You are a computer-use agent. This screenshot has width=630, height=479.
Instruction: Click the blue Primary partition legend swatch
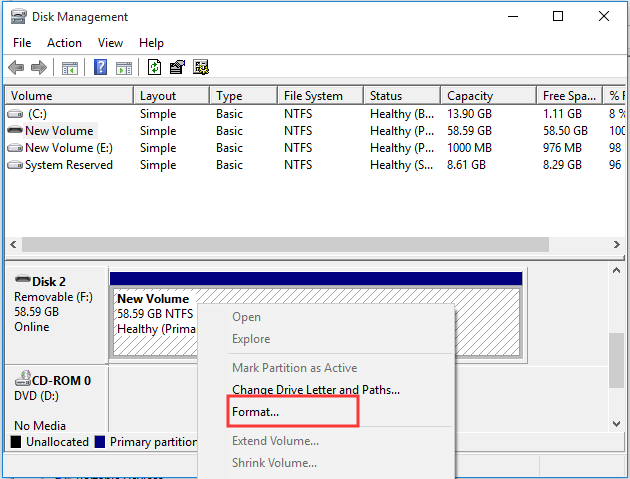(x=100, y=442)
